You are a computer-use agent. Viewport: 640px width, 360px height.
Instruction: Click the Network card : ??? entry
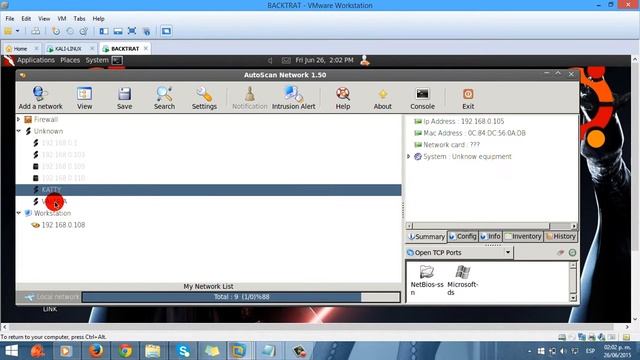[451, 145]
